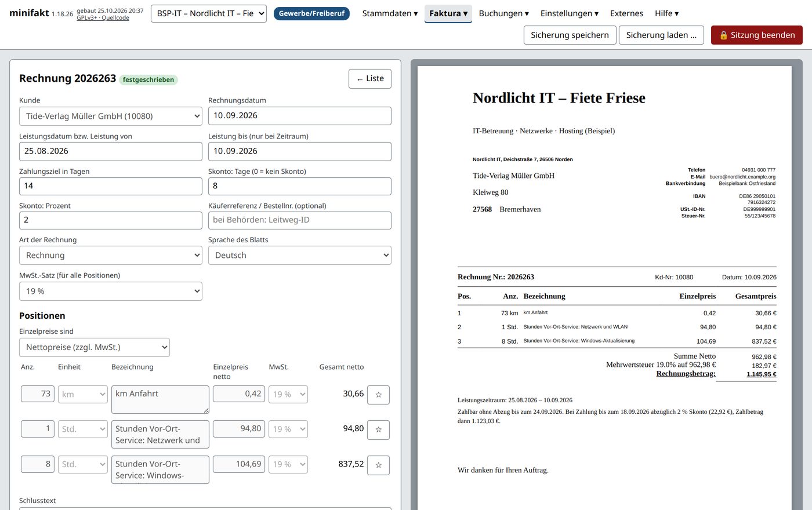Open the MwSt.-Satz für alle Positionen dropdown
The width and height of the screenshot is (812, 510).
pos(111,291)
